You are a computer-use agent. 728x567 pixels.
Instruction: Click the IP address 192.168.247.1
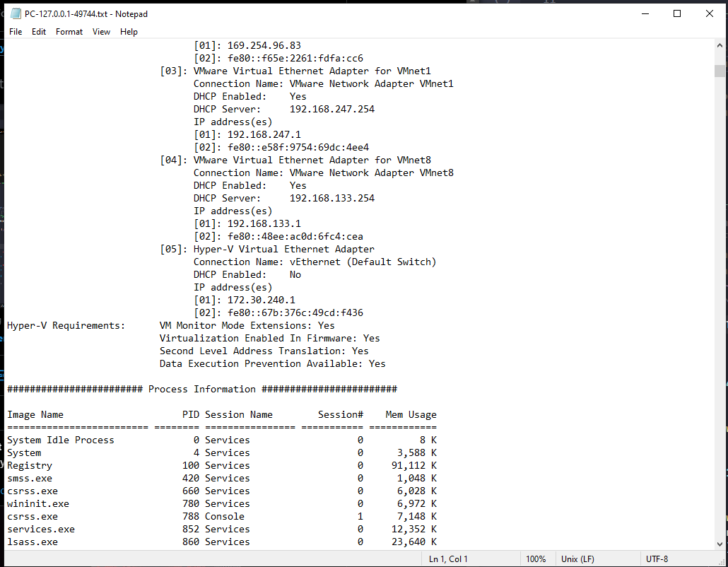pyautogui.click(x=264, y=134)
